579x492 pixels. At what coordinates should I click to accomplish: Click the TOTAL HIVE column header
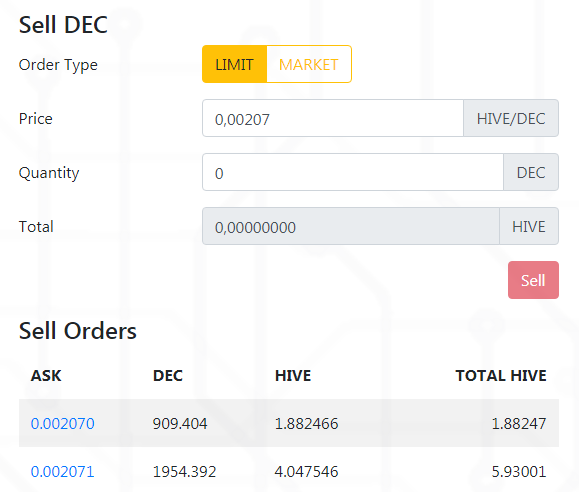click(x=501, y=376)
